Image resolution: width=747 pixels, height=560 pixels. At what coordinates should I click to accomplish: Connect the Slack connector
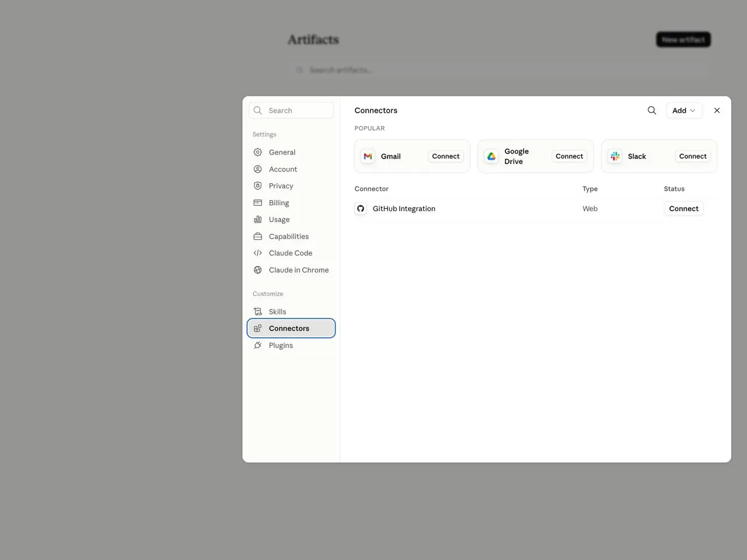[x=693, y=156]
